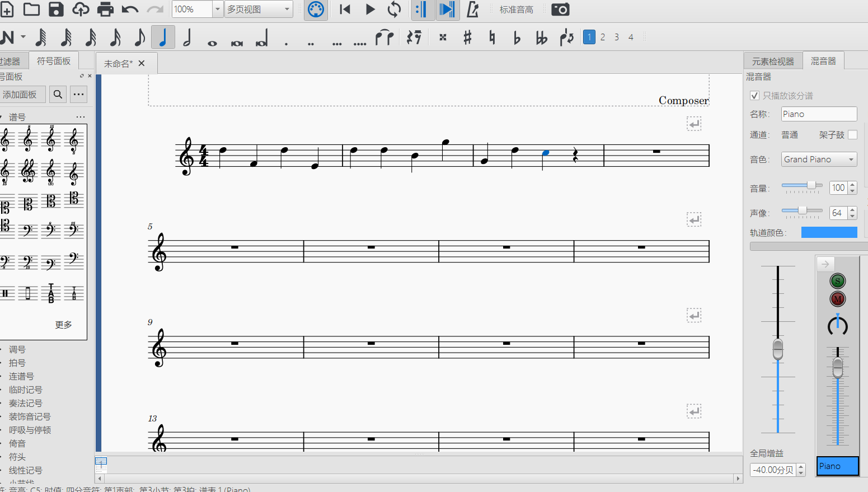Viewport: 868px width, 492px height.
Task: Redo the last action
Action: tap(154, 9)
